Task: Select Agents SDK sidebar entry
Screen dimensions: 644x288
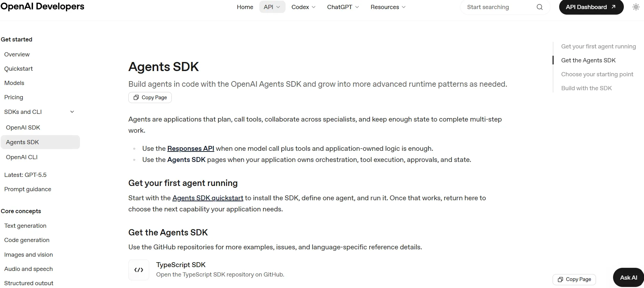Action: pyautogui.click(x=40, y=142)
